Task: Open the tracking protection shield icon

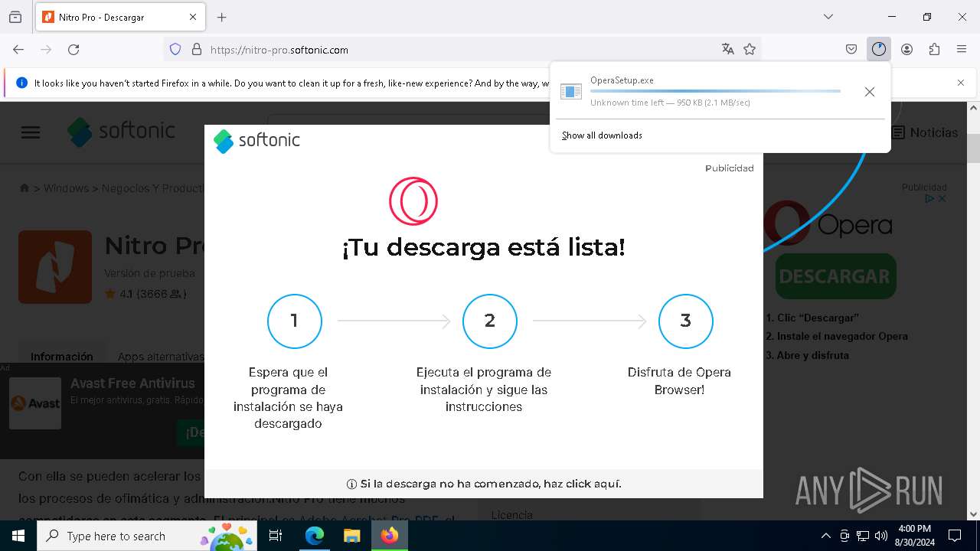Action: pos(175,49)
